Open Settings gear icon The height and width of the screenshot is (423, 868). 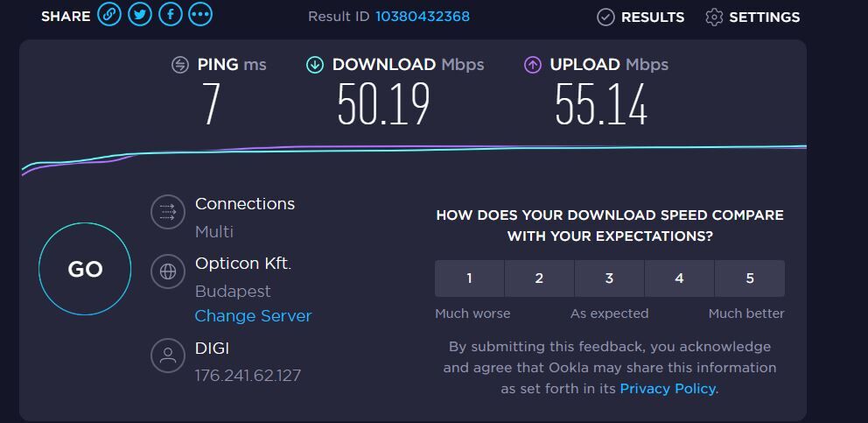tap(714, 18)
